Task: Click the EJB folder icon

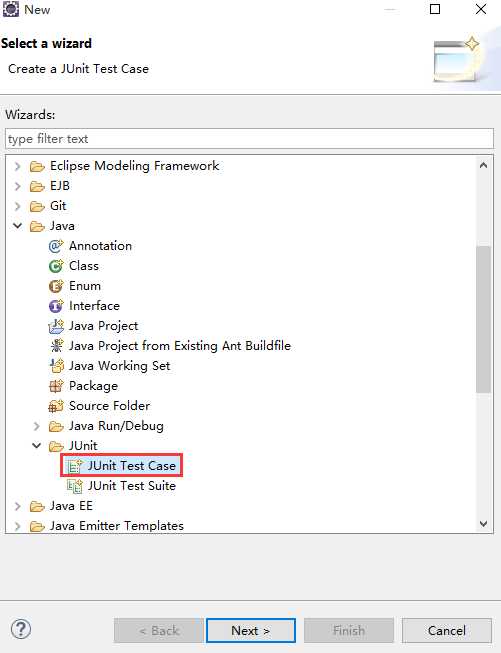Action: click(x=37, y=186)
